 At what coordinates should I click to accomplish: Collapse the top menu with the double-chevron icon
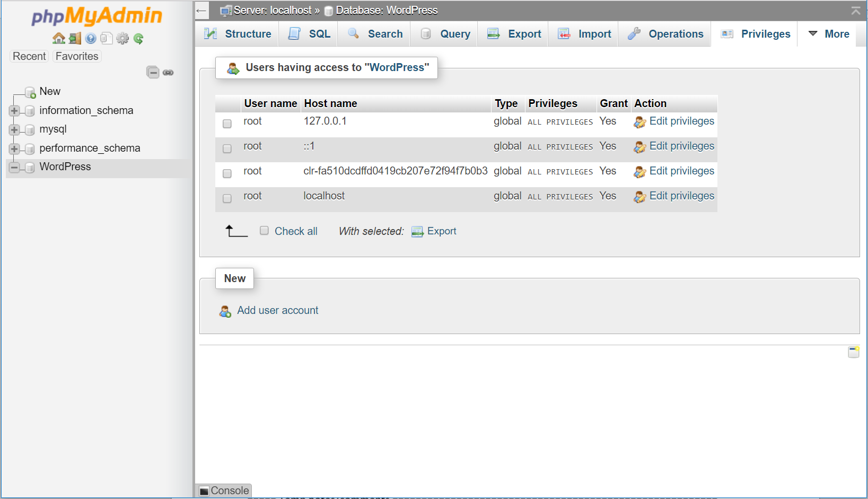[856, 11]
